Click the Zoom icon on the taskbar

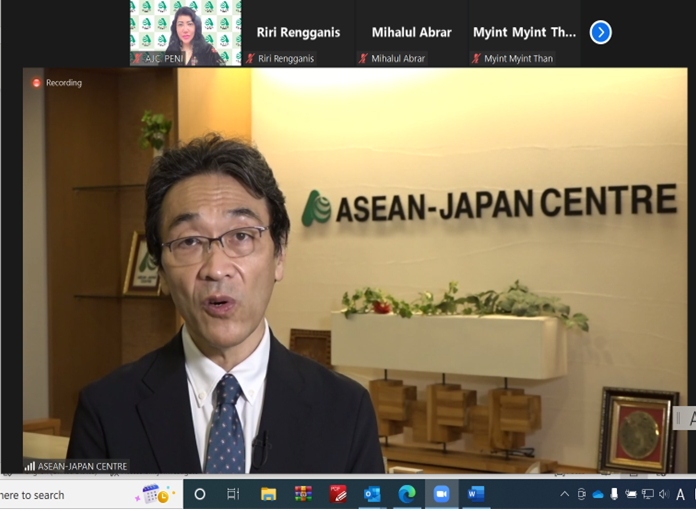[x=441, y=494]
